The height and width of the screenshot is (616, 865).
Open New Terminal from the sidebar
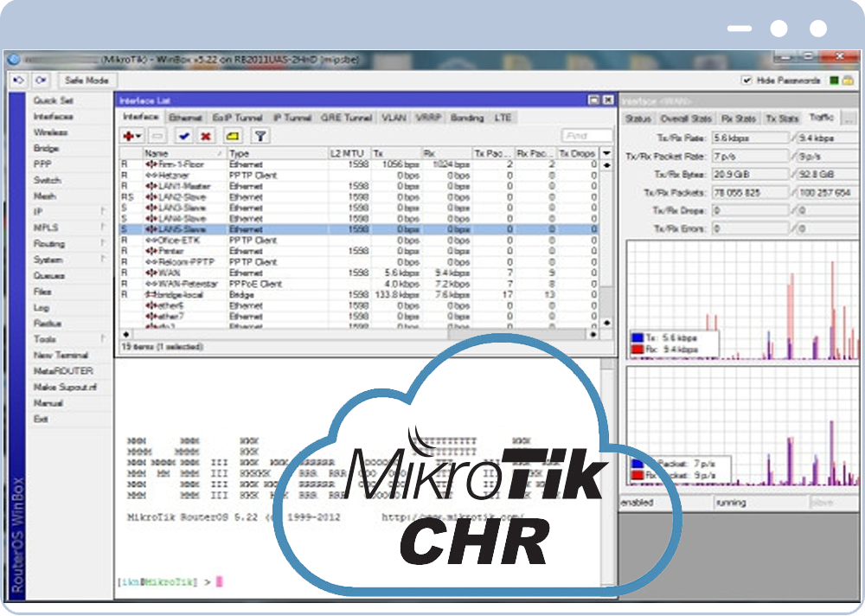tap(61, 356)
